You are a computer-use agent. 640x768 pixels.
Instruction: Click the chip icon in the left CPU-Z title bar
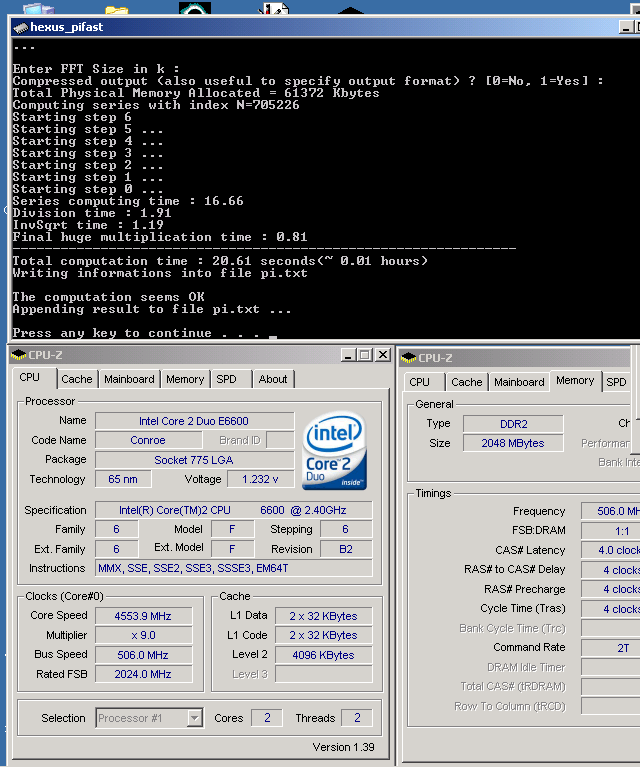[x=18, y=355]
